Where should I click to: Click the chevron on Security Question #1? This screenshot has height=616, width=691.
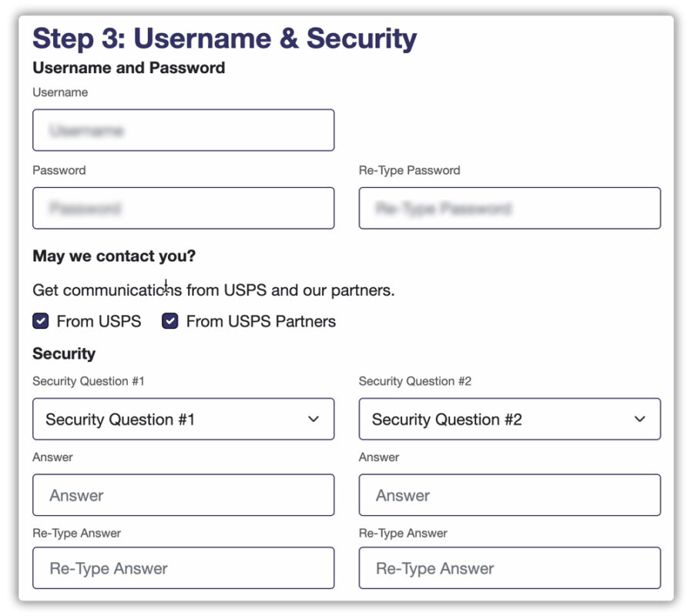[314, 419]
